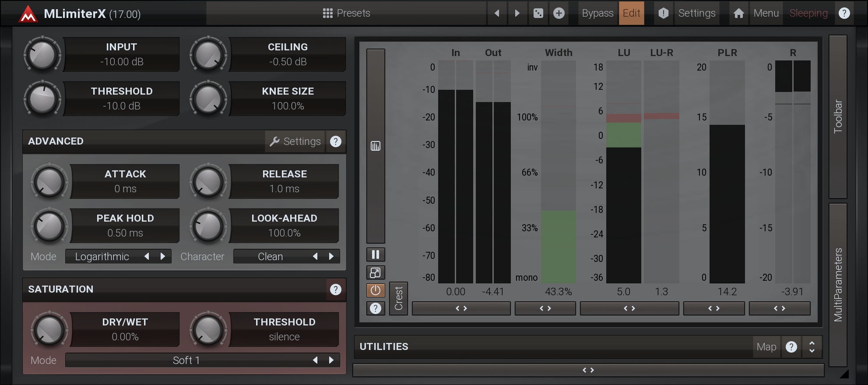Viewport: 868px width, 385px height.
Task: Open the Soft 1 saturation mode selector
Action: [186, 360]
